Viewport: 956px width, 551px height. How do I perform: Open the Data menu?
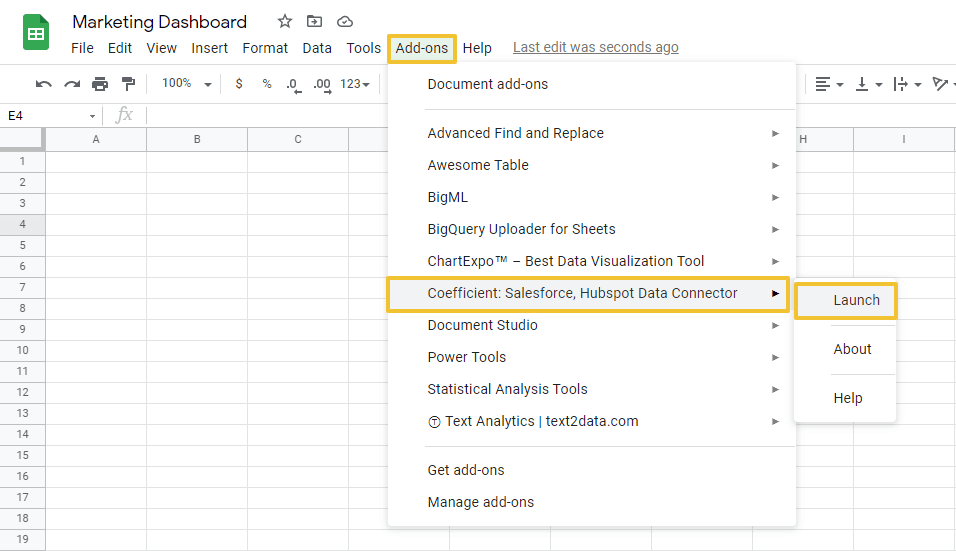tap(317, 48)
